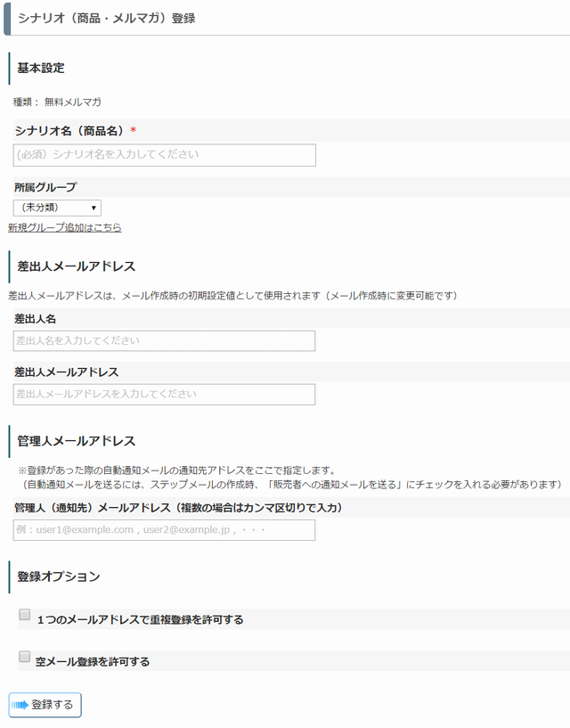Open the 所属グループ (未分類) dropdown

[x=57, y=208]
